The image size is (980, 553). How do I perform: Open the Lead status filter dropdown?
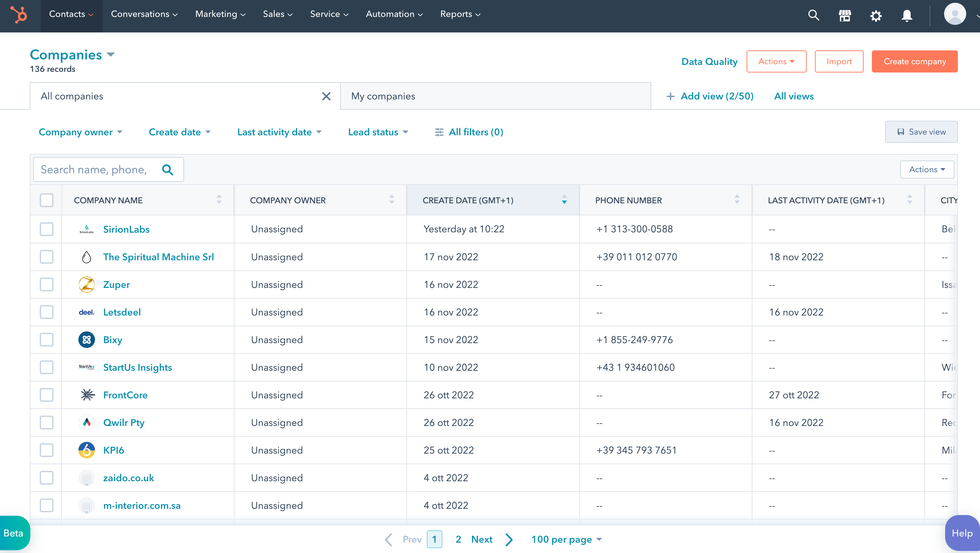pyautogui.click(x=378, y=132)
